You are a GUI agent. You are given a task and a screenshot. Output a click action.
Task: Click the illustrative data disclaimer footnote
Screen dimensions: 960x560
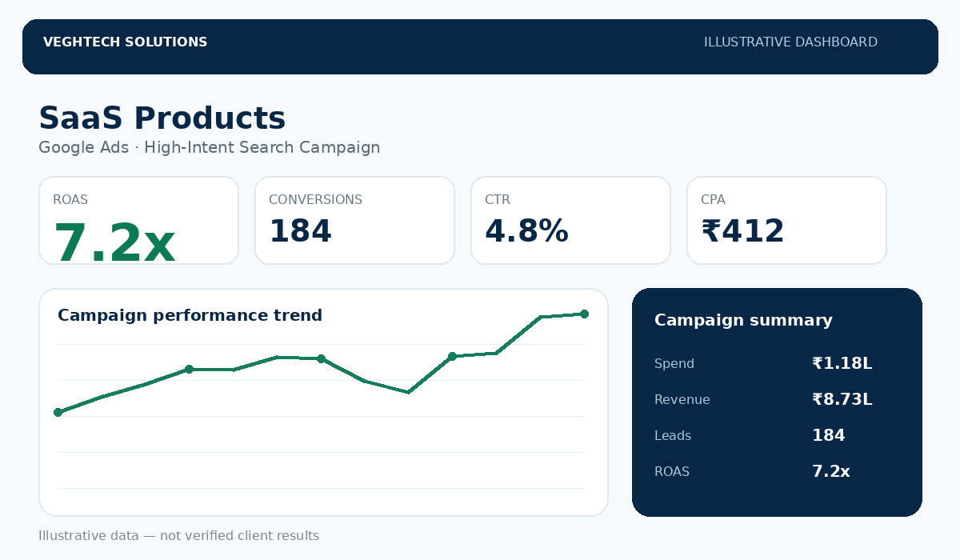pos(178,536)
